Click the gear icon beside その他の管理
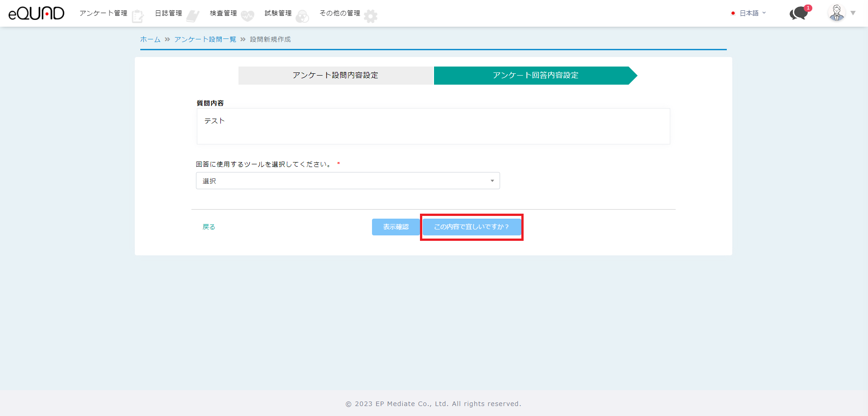868x416 pixels. (x=371, y=16)
